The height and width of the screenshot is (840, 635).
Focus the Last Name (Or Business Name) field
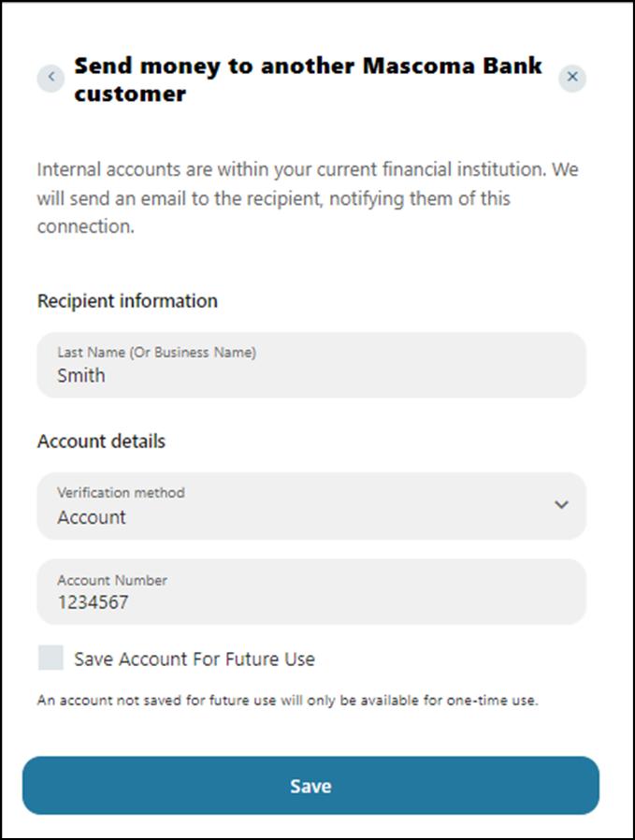point(311,365)
